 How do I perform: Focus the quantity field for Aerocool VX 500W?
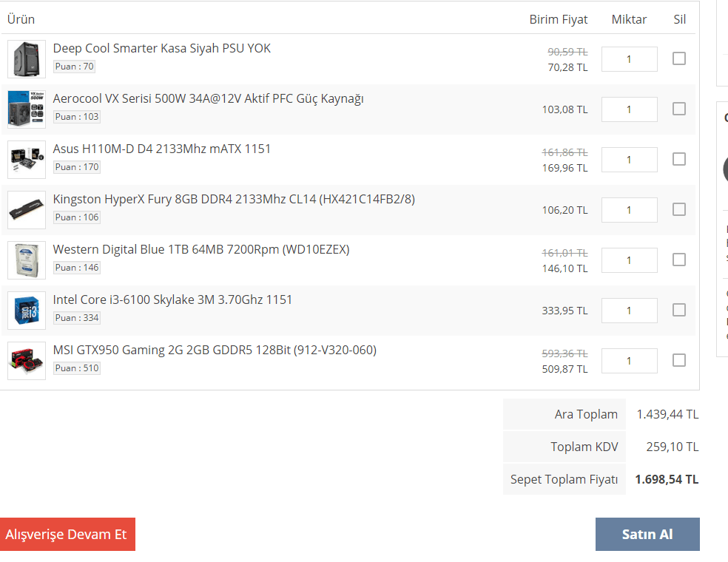tap(629, 109)
